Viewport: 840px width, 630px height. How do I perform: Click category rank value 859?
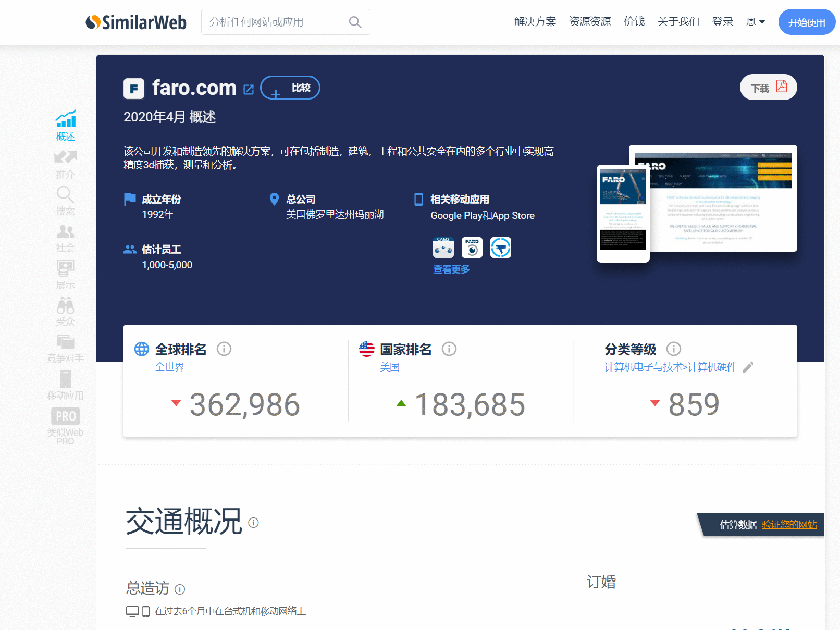tap(694, 404)
